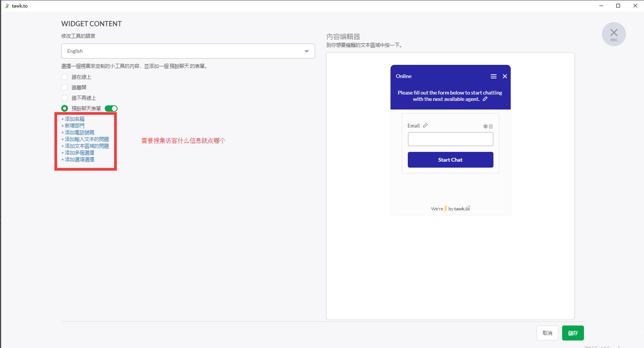
Task: Mark Email field as required with asterisk
Action: 485,127
